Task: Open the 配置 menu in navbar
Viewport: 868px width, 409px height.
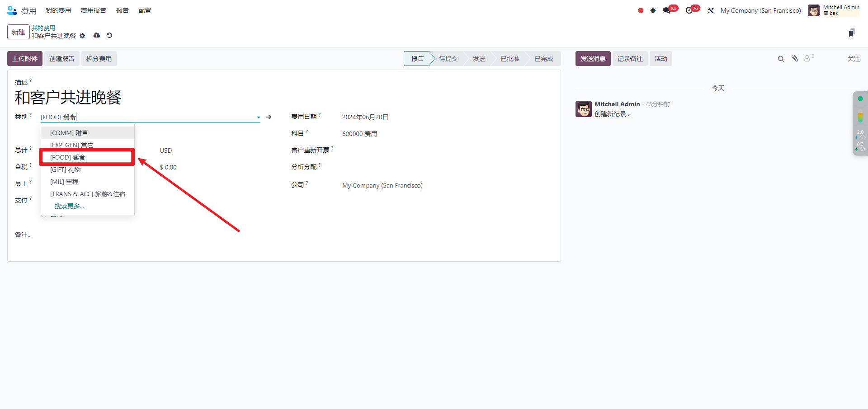Action: click(145, 10)
